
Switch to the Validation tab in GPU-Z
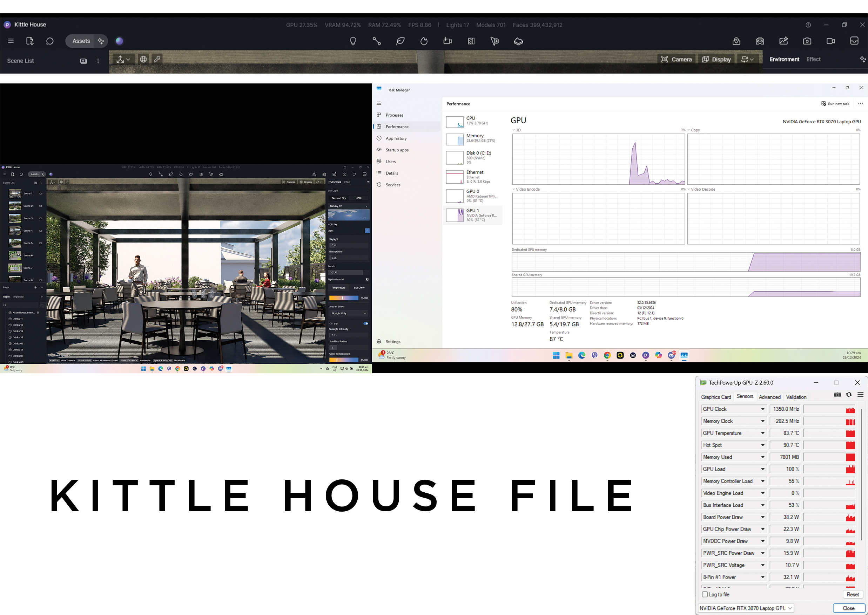coord(796,397)
